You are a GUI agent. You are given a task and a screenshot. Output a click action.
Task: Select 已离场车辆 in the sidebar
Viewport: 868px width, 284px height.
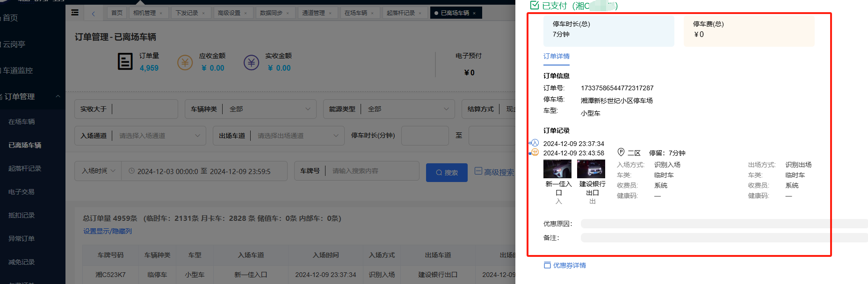tap(25, 145)
